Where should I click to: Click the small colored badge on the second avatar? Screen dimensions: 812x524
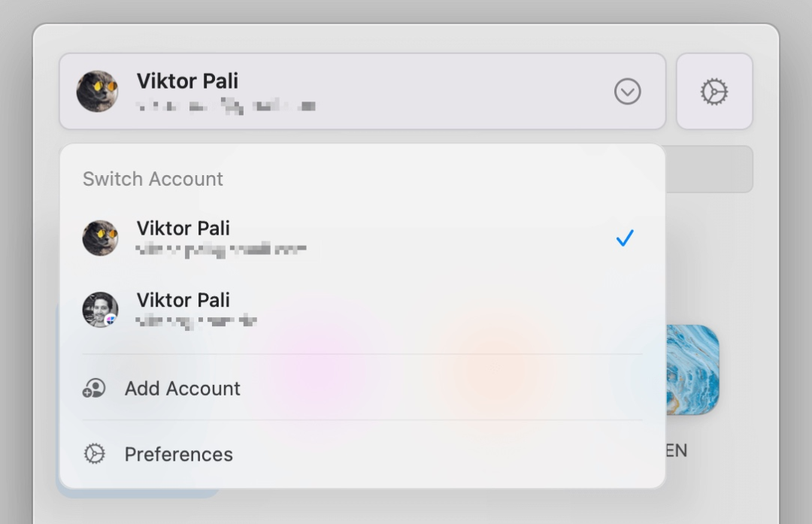click(x=111, y=320)
